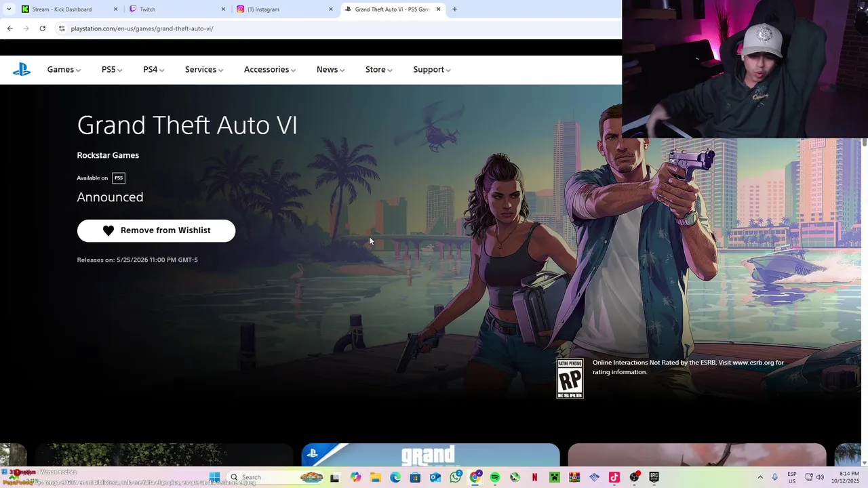
Task: Open WinRAR from the taskbar
Action: [574, 477]
